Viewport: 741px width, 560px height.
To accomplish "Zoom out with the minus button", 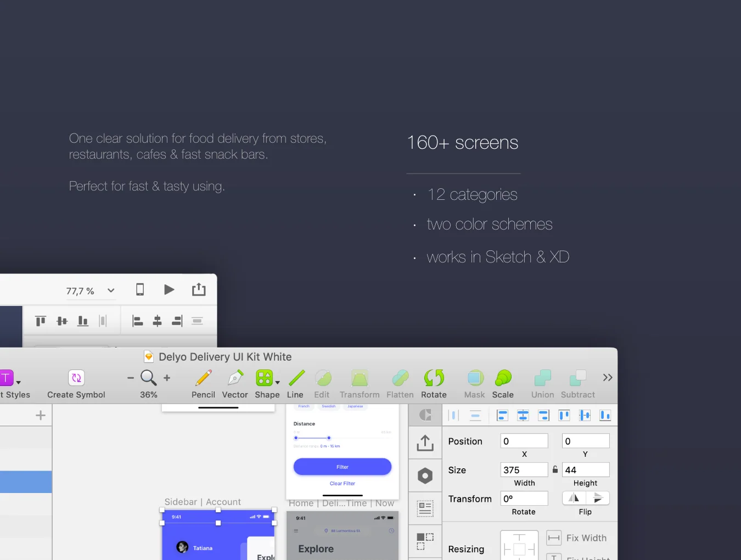I will (131, 378).
